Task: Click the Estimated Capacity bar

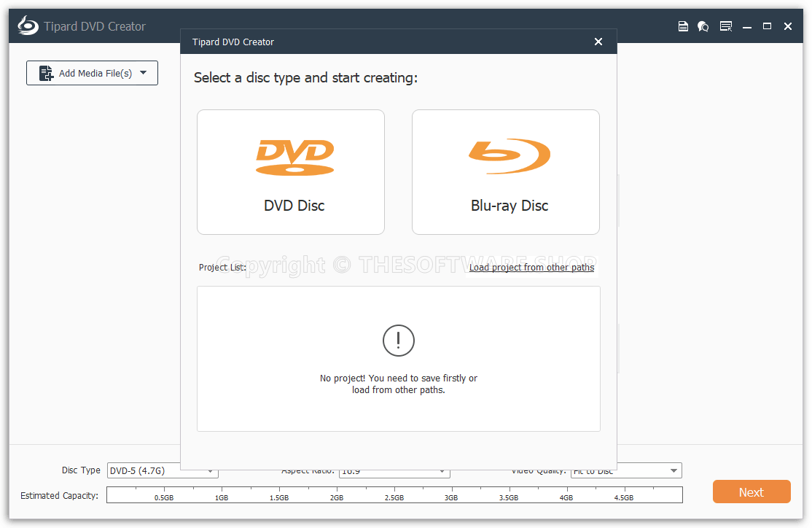Action: pyautogui.click(x=394, y=495)
